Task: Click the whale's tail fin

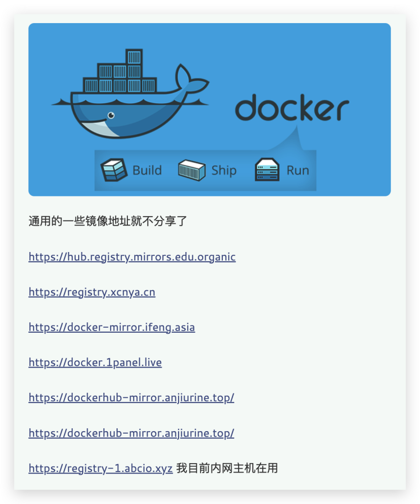Action: tap(190, 79)
